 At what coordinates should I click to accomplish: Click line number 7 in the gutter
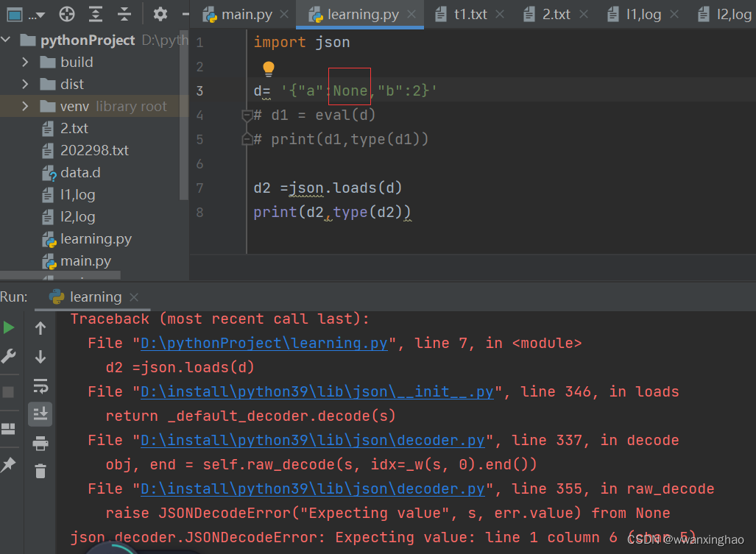click(x=199, y=188)
